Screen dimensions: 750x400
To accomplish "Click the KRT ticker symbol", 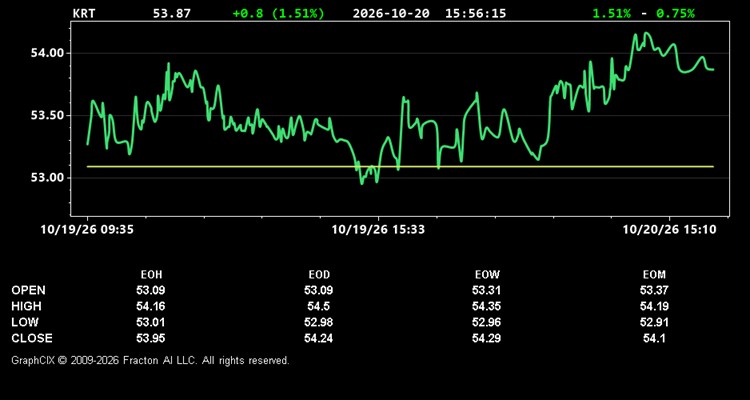I will coord(84,13).
